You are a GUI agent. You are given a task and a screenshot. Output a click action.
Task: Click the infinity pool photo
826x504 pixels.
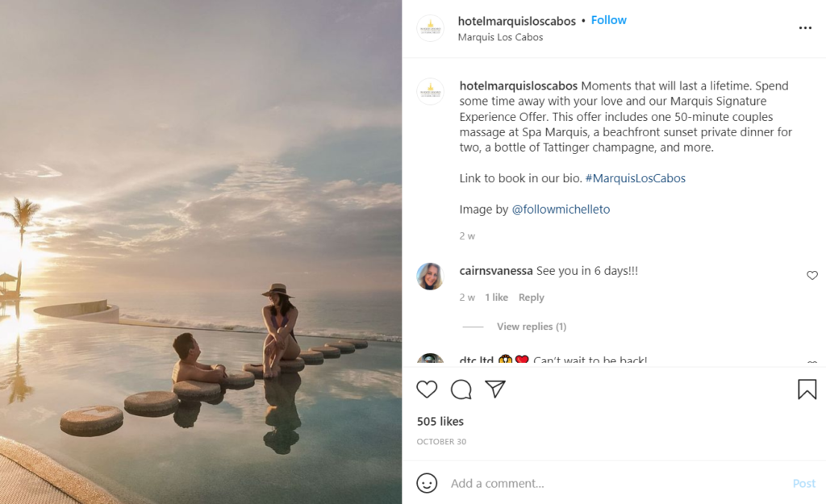[x=201, y=252]
